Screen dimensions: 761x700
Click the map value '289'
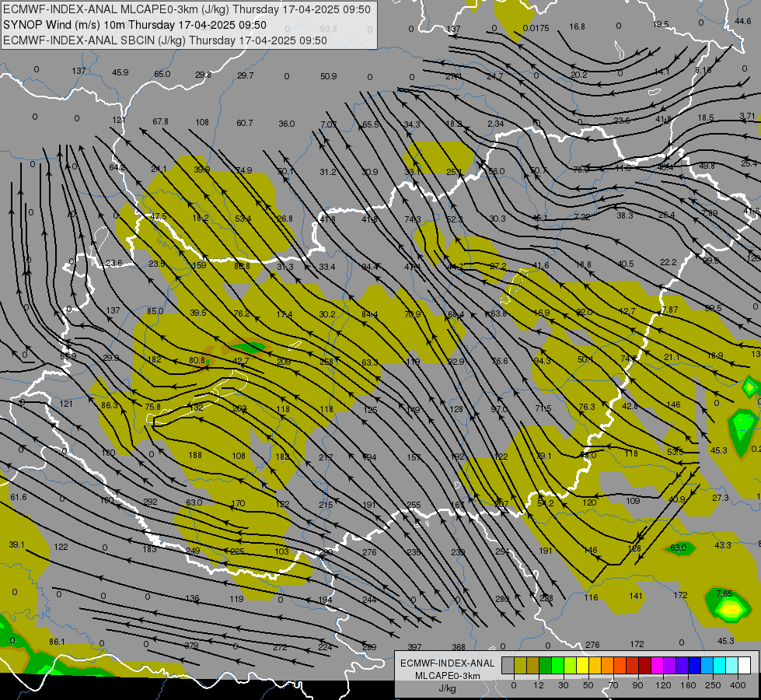coord(369,647)
